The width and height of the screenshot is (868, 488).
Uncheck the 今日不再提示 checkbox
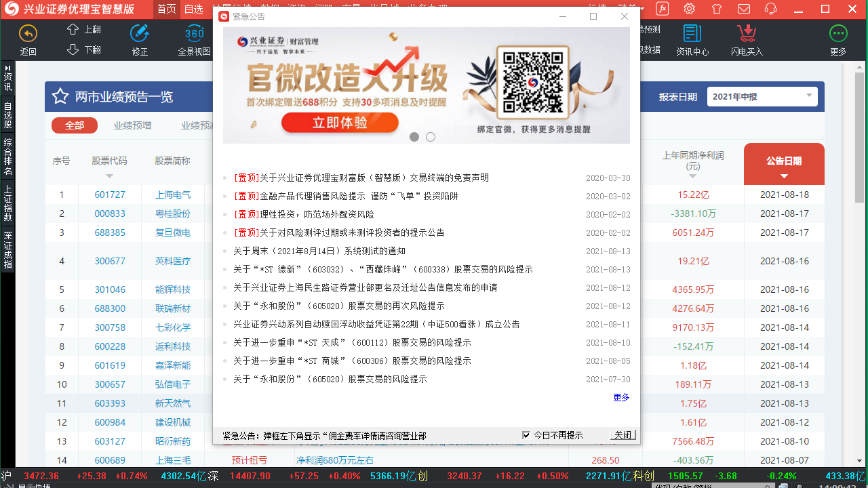tap(526, 436)
